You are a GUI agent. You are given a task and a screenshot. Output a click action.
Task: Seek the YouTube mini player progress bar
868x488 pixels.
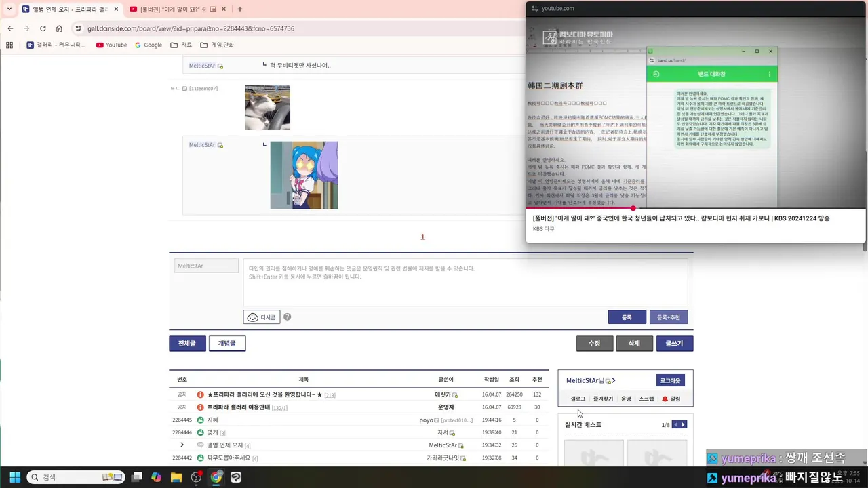[x=695, y=209]
